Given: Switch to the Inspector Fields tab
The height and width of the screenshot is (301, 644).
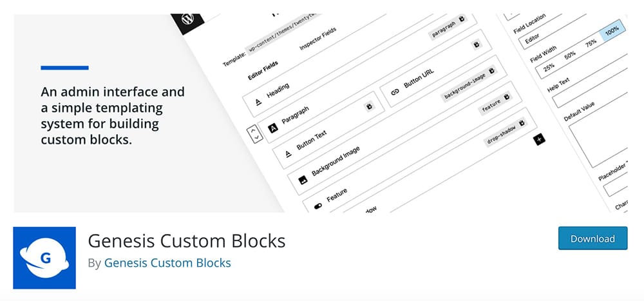Looking at the screenshot, I should click(318, 39).
